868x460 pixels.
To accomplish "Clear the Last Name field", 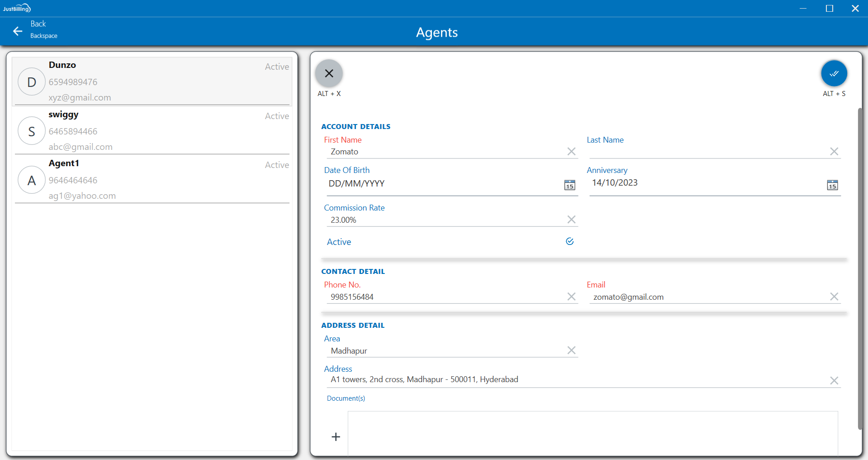I will pos(834,152).
